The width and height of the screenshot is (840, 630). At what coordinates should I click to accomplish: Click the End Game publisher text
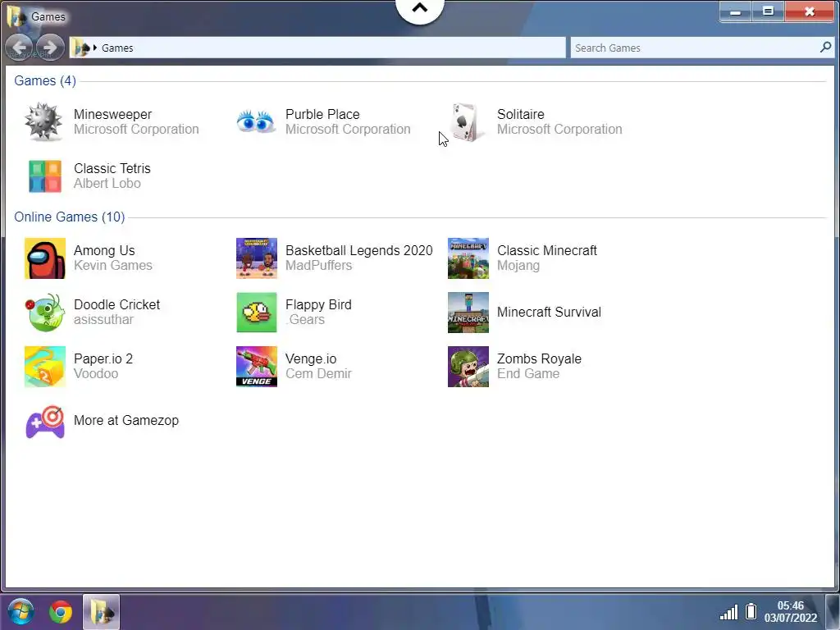click(528, 373)
